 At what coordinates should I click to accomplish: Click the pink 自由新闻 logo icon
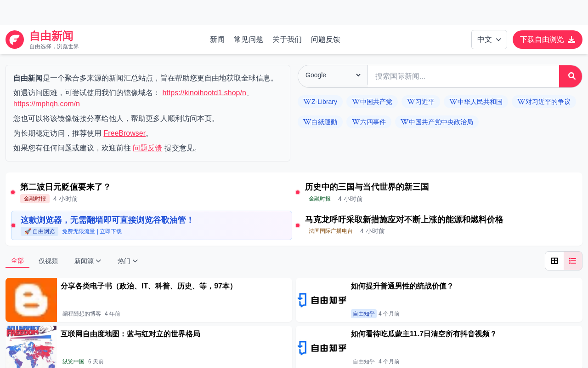coord(15,40)
